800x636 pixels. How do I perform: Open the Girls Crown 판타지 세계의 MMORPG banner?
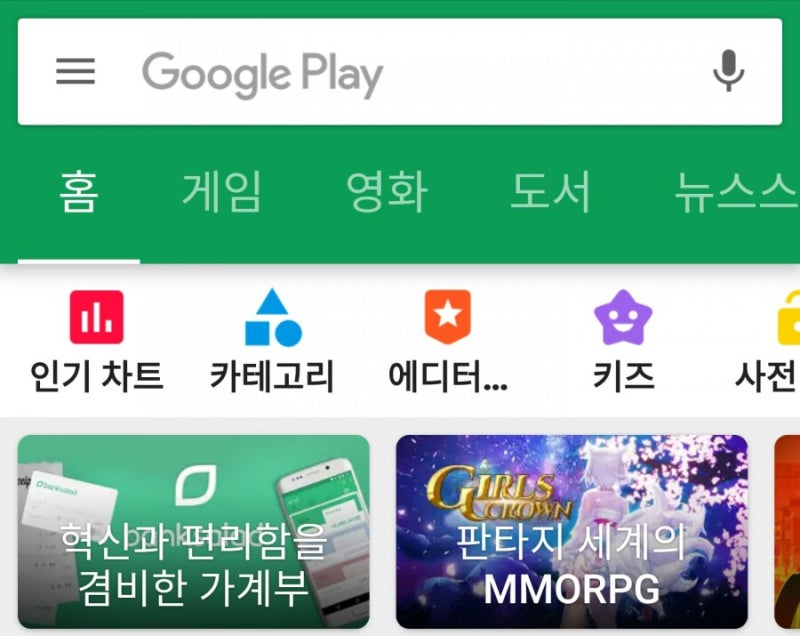[x=572, y=531]
